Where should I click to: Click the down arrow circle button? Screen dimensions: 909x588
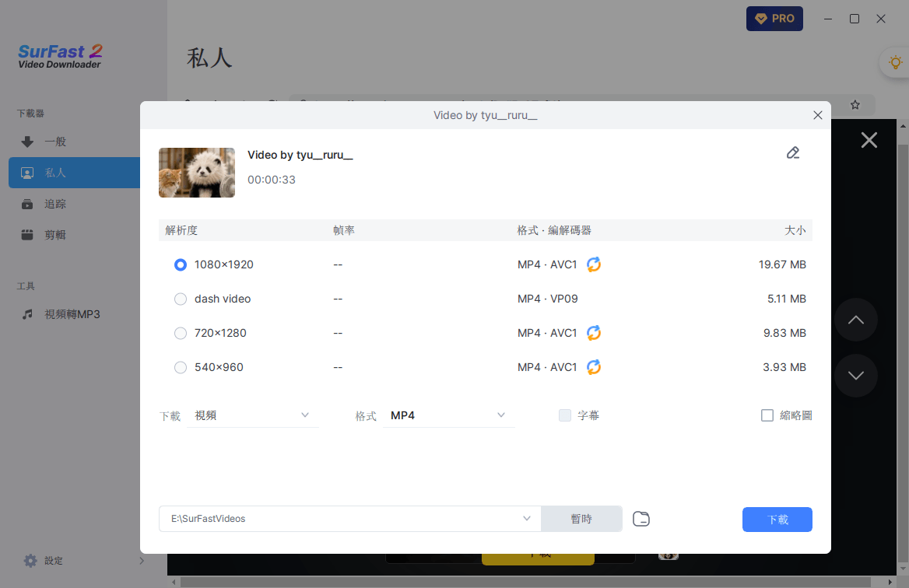tap(855, 376)
